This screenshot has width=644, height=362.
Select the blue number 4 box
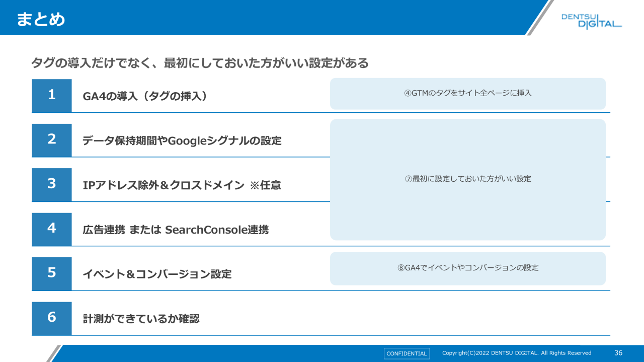pos(52,229)
